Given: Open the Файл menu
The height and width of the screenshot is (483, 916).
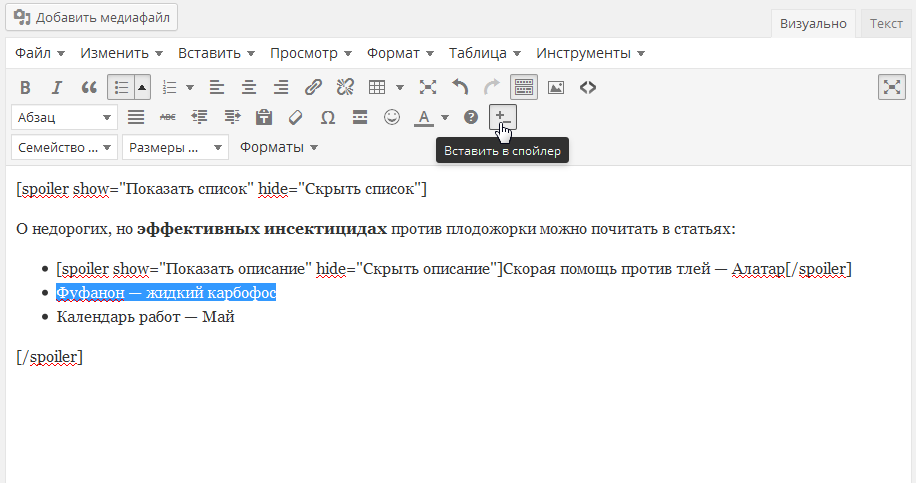Looking at the screenshot, I should (39, 53).
